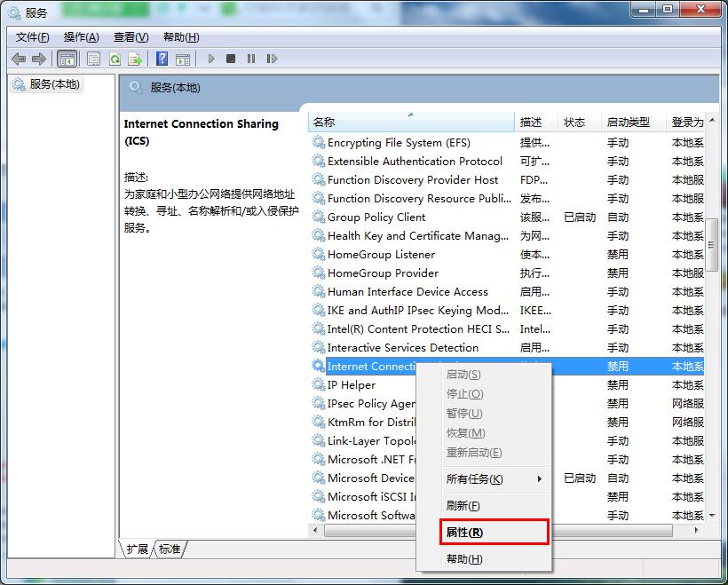Click the Export list toolbar icon

pos(135,59)
